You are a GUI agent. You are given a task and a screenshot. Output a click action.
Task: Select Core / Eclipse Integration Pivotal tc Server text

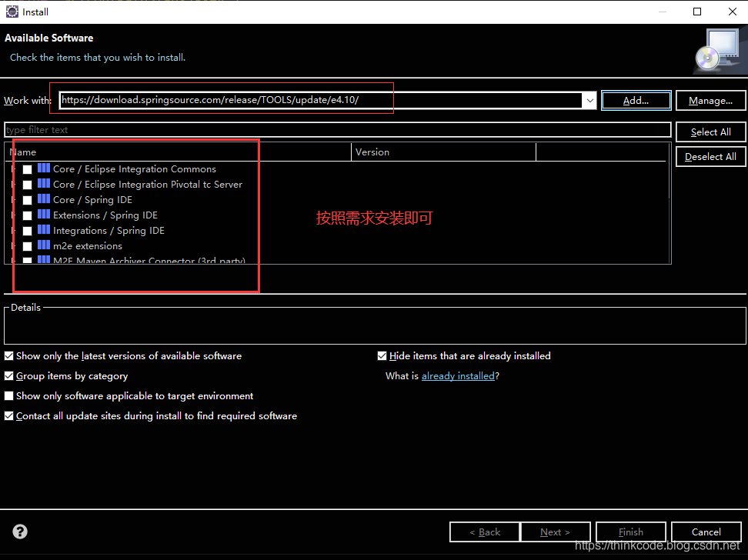[x=148, y=184]
